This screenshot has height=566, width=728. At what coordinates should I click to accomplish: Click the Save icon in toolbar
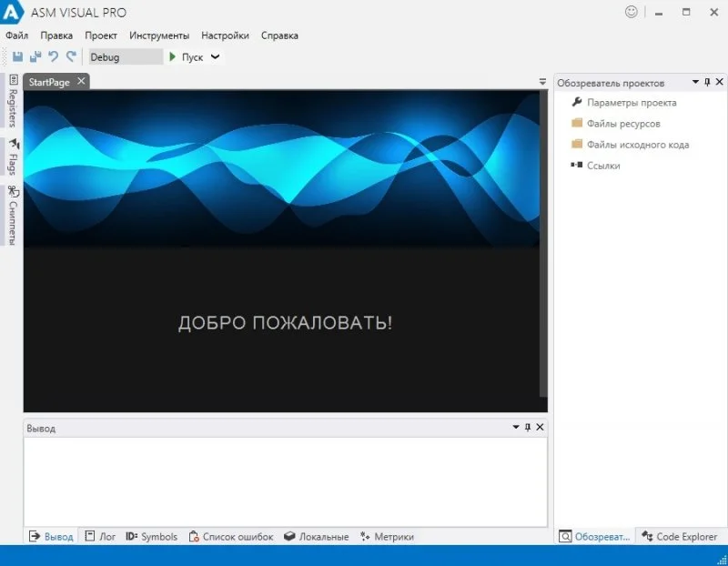(17, 56)
